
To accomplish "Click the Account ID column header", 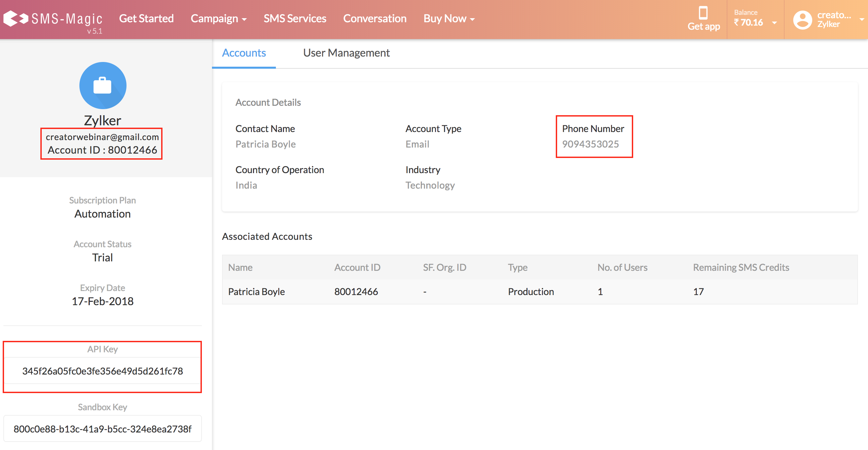I will tap(357, 267).
